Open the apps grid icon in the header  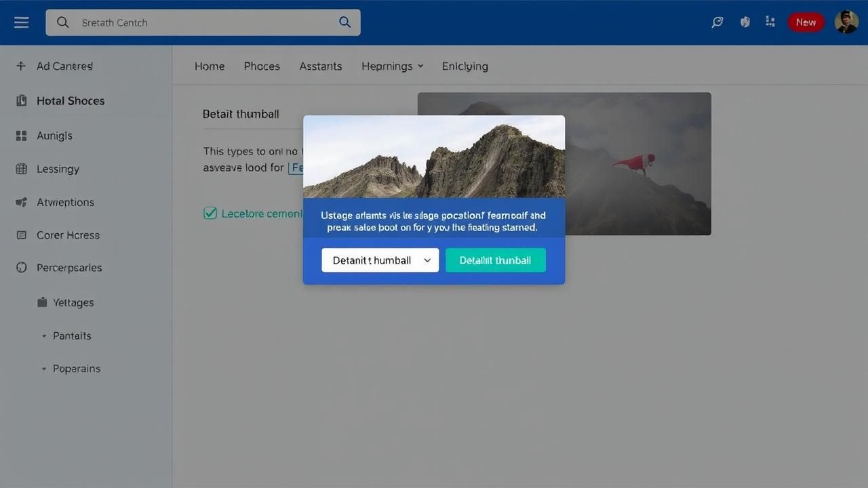(x=770, y=22)
